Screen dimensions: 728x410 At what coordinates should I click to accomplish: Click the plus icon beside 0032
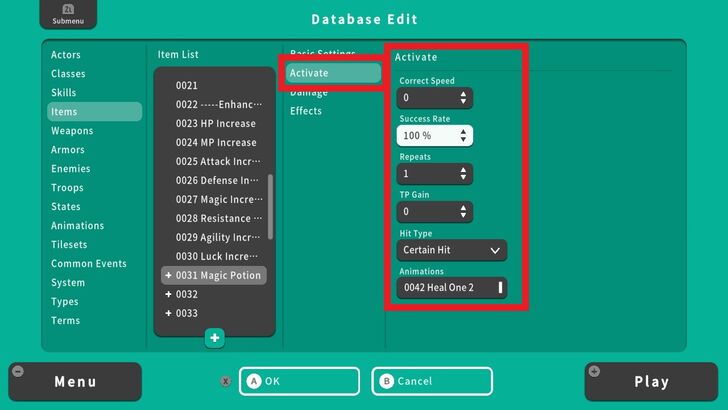tap(168, 295)
